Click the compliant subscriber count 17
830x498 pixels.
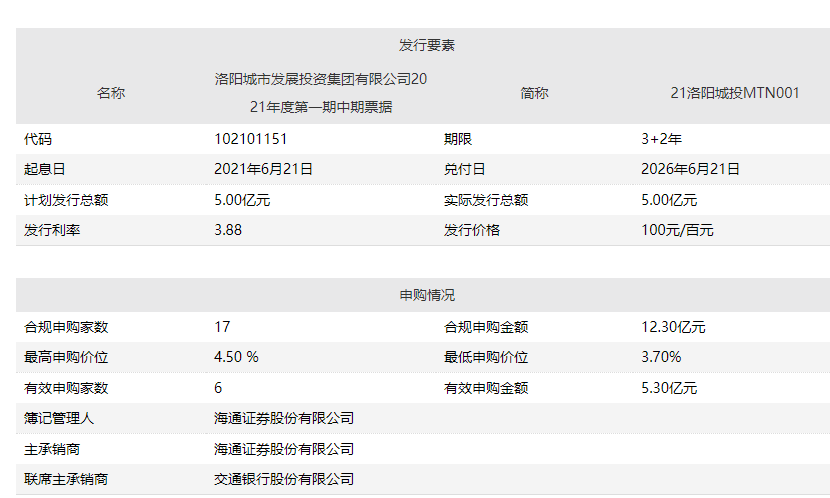point(222,327)
